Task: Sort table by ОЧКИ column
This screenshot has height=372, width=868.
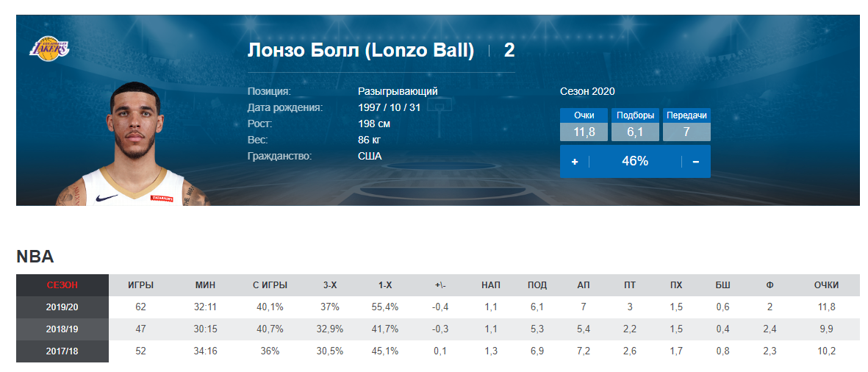Action: point(827,285)
